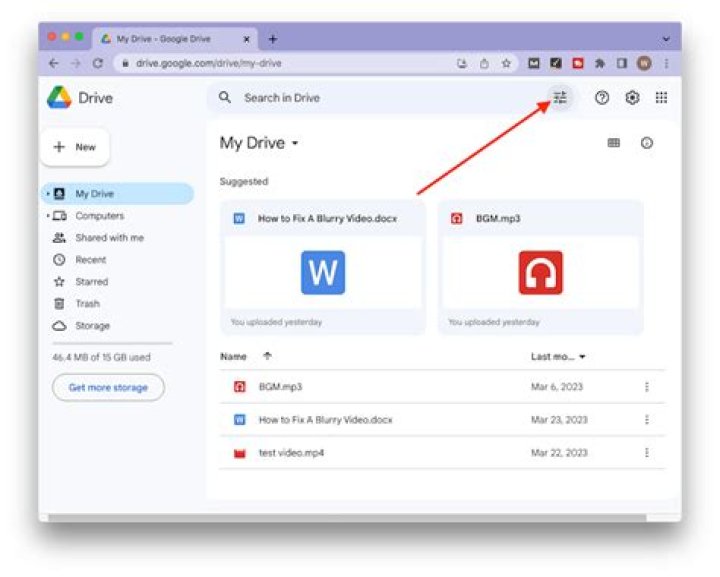The height and width of the screenshot is (577, 720).
Task: Open Drive settings gear icon
Action: coord(632,98)
